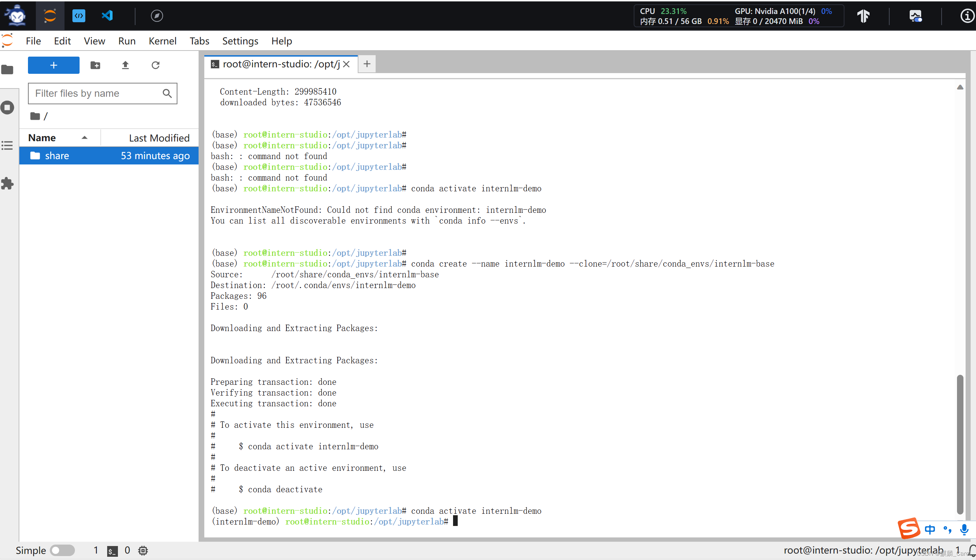Open the Settings menu

(240, 41)
